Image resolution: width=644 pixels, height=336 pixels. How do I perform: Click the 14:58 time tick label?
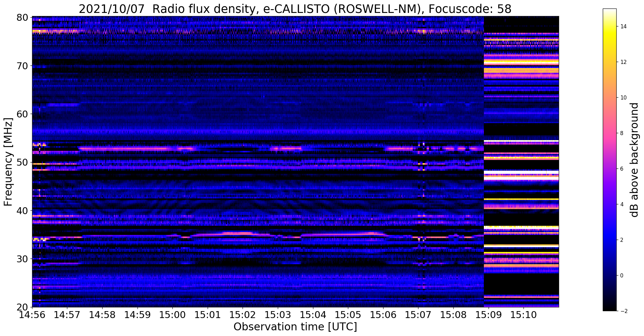point(102,315)
